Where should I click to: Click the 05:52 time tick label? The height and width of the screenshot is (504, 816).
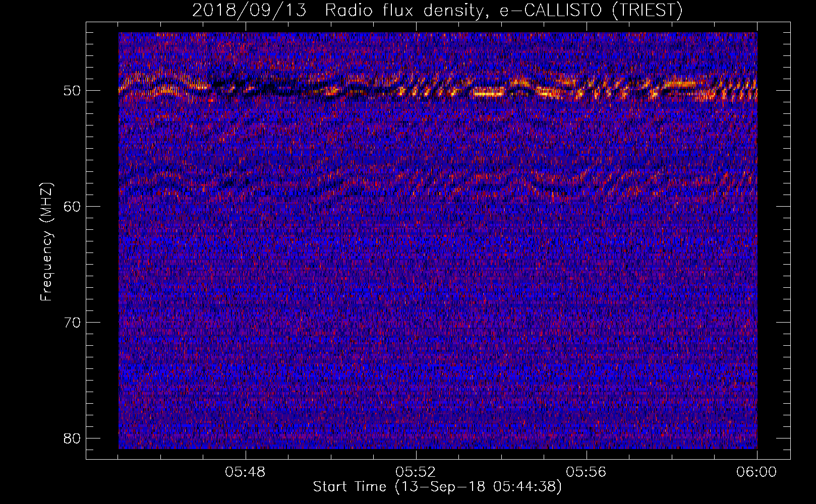[416, 472]
